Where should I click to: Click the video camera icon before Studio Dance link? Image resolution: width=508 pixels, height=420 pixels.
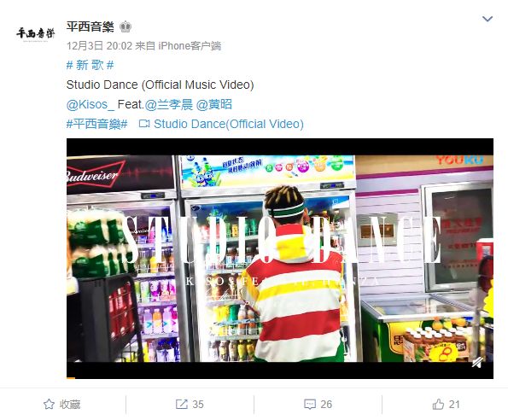144,124
